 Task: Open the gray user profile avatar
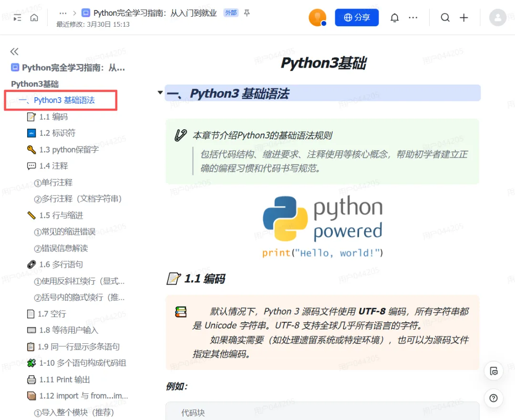click(x=497, y=18)
